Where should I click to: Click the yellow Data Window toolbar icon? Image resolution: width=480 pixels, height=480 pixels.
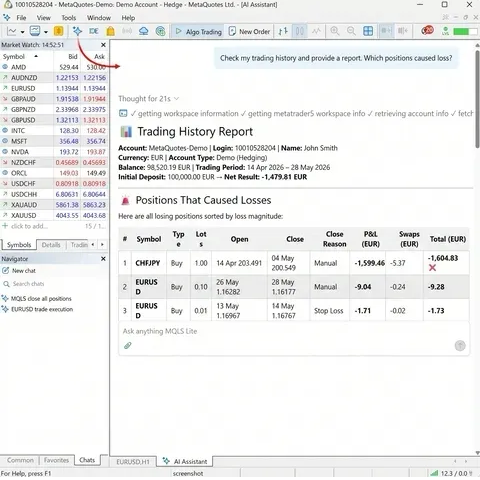(x=58, y=31)
